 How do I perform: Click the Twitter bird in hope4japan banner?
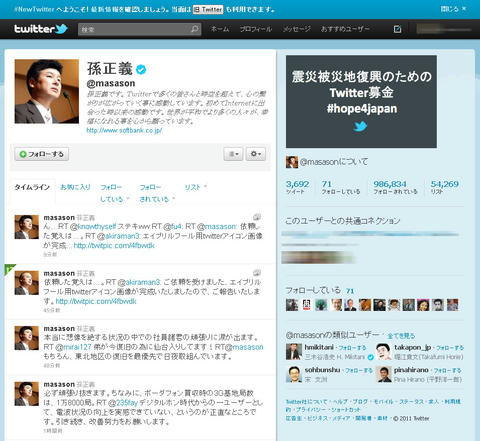point(360,126)
